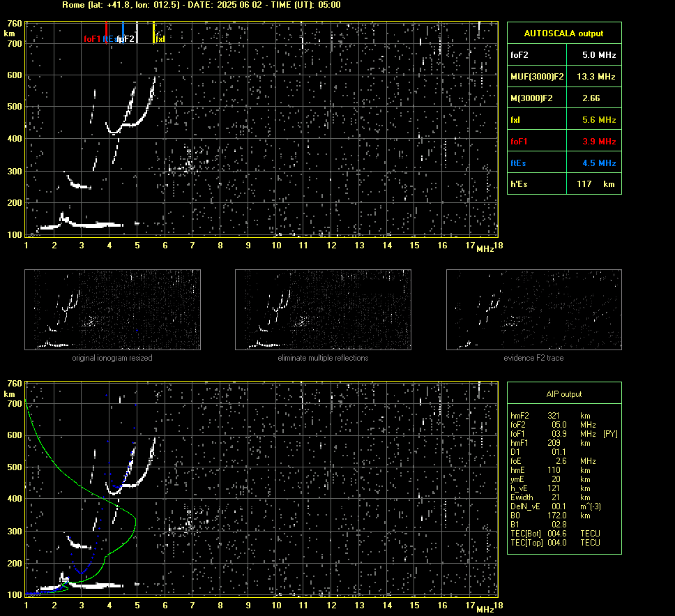Select the fxI value 5.6 MHz
The height and width of the screenshot is (616, 675).
click(599, 120)
